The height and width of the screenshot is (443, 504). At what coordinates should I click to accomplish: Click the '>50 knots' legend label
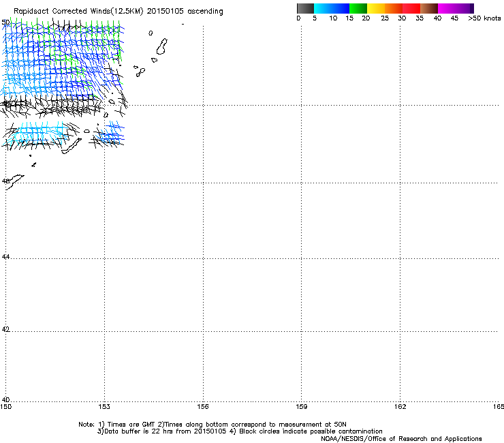(484, 18)
